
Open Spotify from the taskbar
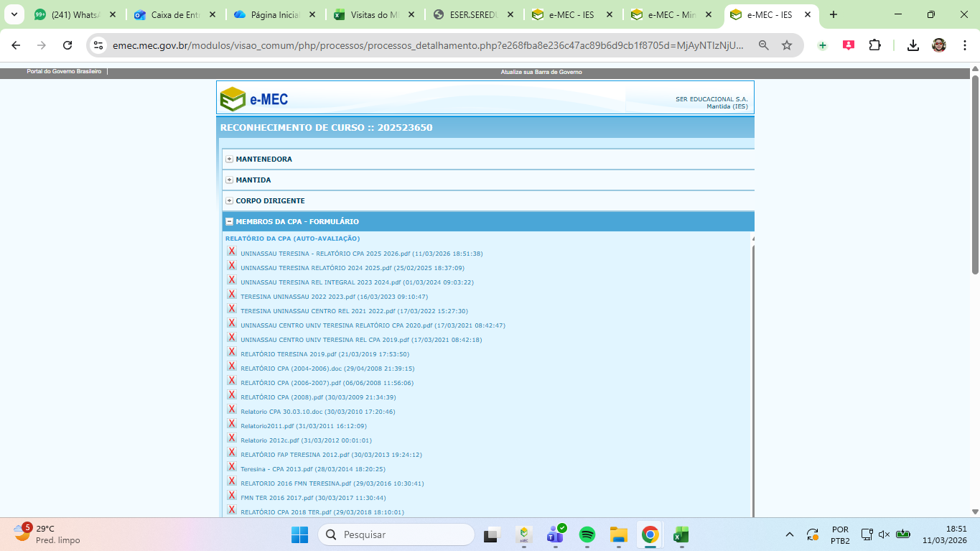[587, 534]
